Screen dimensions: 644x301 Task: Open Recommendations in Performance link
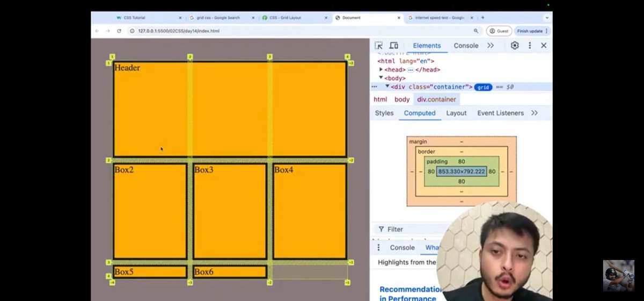(411, 294)
